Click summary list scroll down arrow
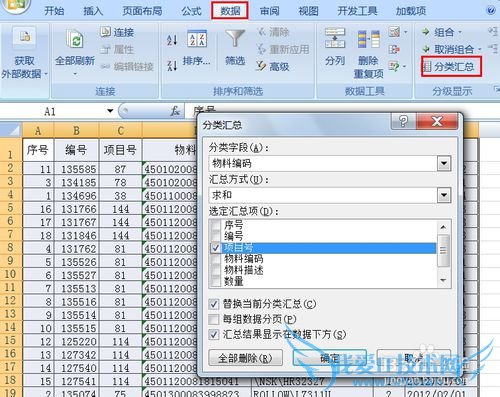Image resolution: width=500 pixels, height=397 pixels. tap(443, 280)
